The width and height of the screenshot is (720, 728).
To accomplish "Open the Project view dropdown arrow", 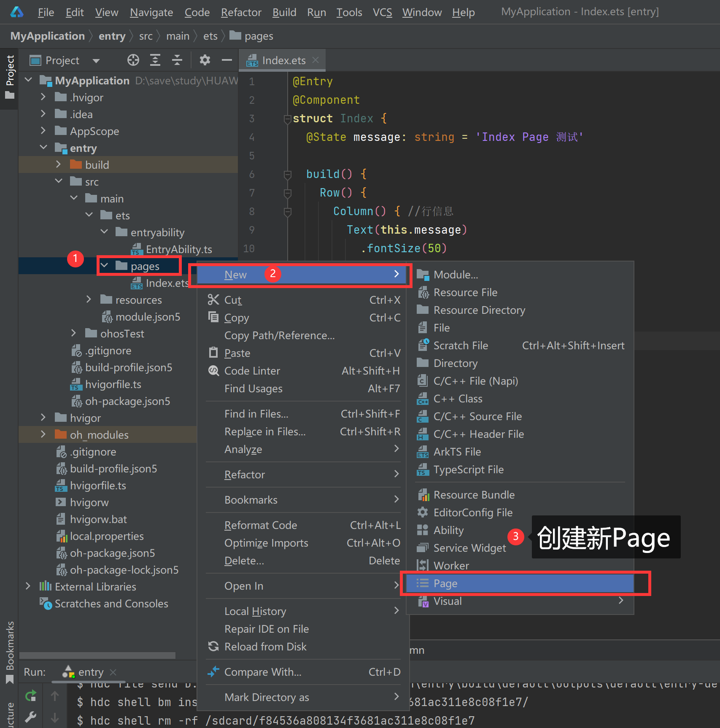I will point(96,61).
